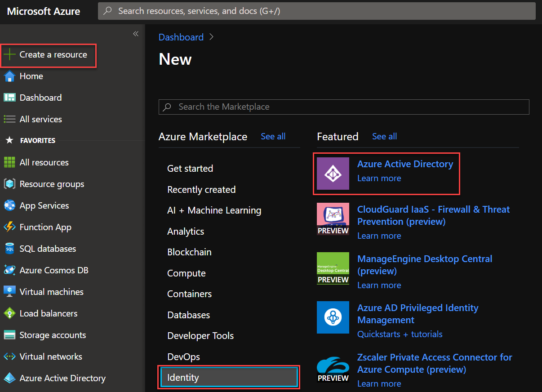Click the Search resources, services, and docs field
The image size is (542, 392).
317,11
